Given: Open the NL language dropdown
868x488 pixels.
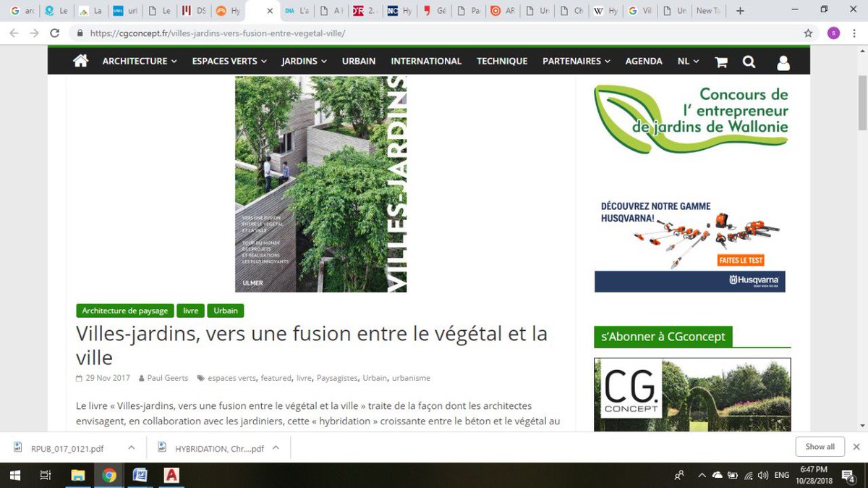Looking at the screenshot, I should [688, 62].
